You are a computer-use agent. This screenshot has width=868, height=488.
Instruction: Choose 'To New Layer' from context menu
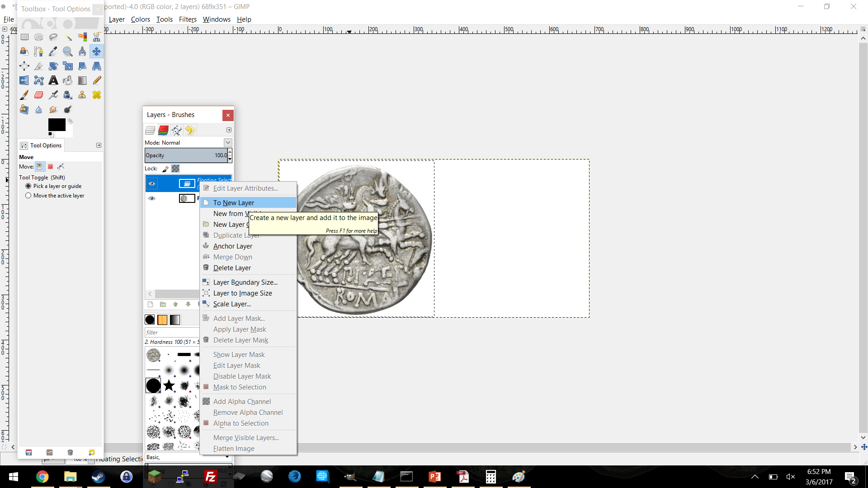pyautogui.click(x=248, y=202)
